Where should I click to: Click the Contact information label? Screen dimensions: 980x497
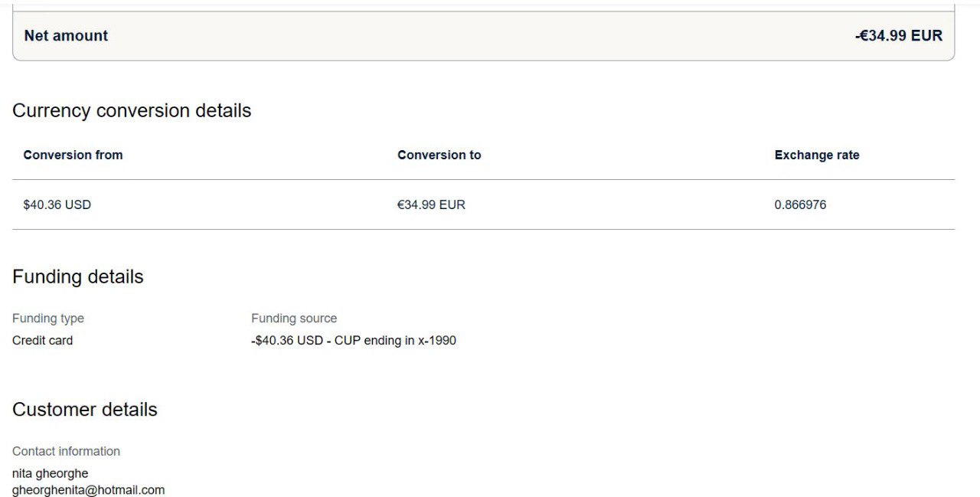(66, 452)
